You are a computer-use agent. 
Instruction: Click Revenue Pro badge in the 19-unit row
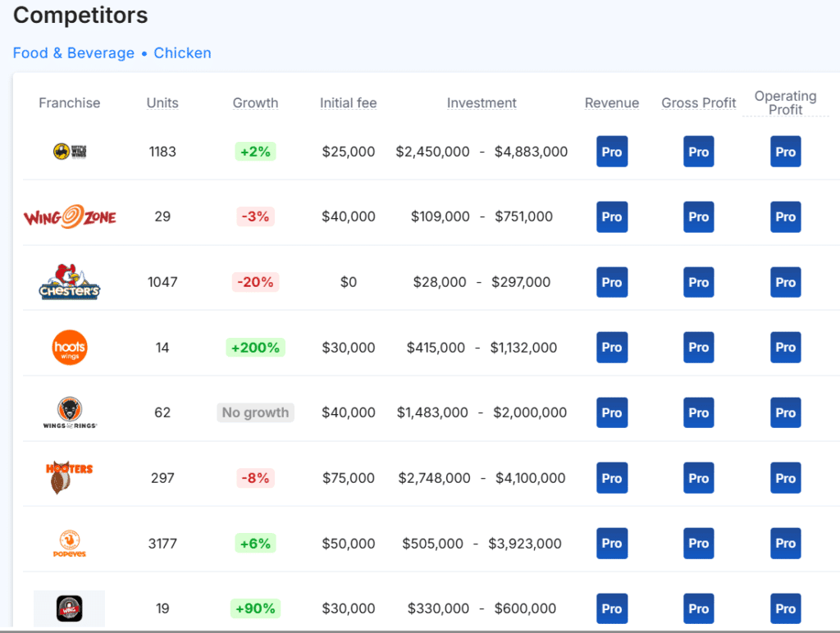click(x=612, y=609)
